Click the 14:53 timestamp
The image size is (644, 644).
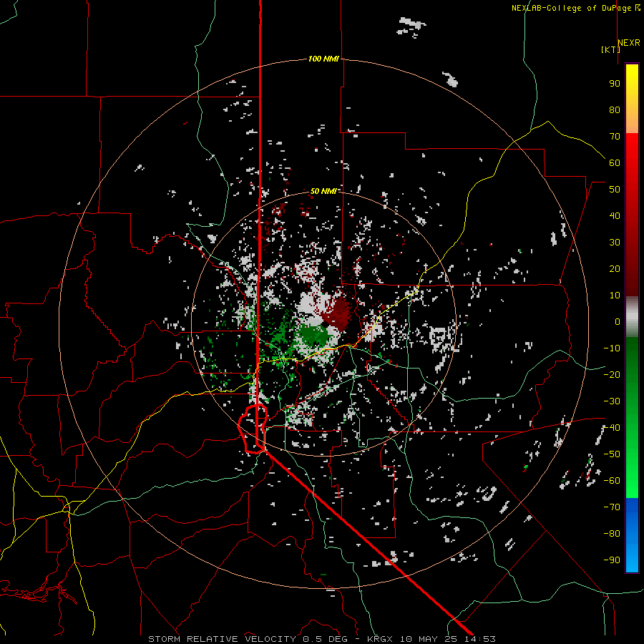479,639
